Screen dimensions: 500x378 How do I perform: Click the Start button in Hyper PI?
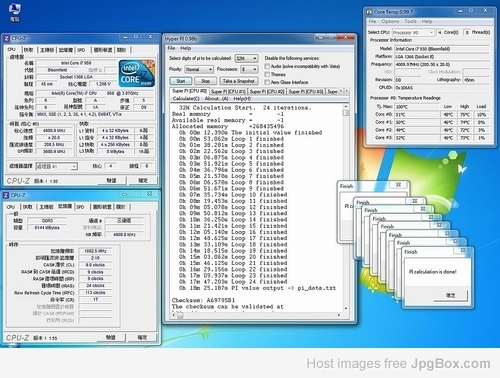click(181, 81)
